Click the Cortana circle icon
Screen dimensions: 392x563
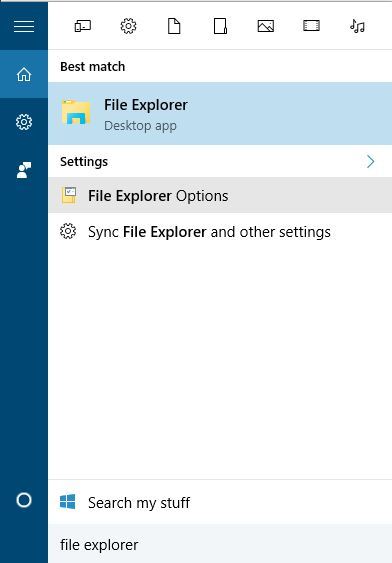pyautogui.click(x=24, y=500)
